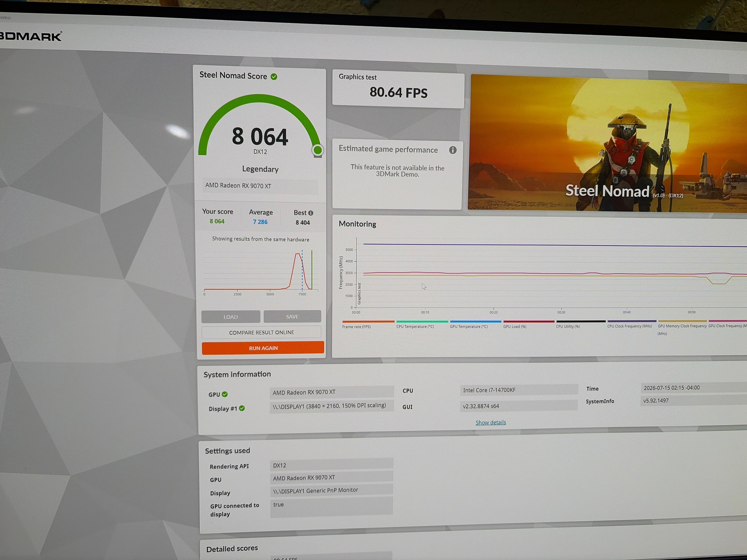This screenshot has width=747, height=560.
Task: Open the Estimated game performance info icon
Action: pos(453,150)
